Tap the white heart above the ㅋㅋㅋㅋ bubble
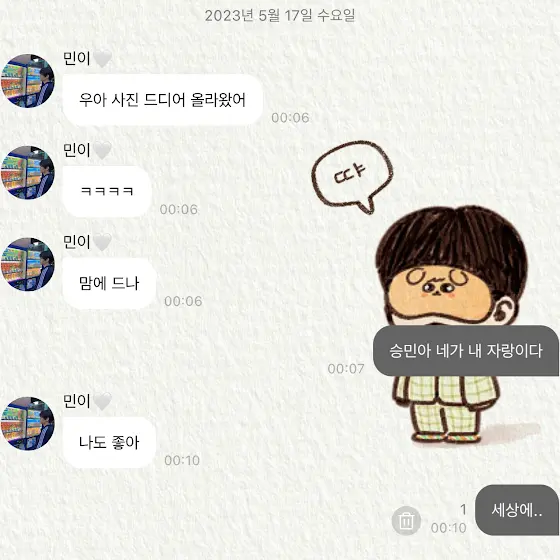Screen dimensions: 560x560 click(102, 150)
